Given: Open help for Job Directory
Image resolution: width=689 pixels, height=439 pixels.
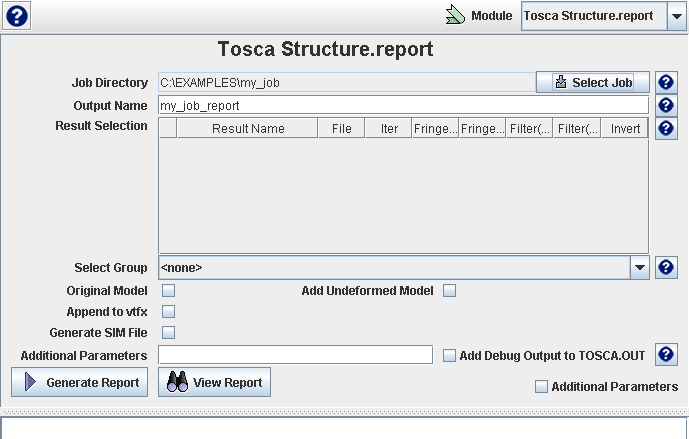Looking at the screenshot, I should coord(666,83).
